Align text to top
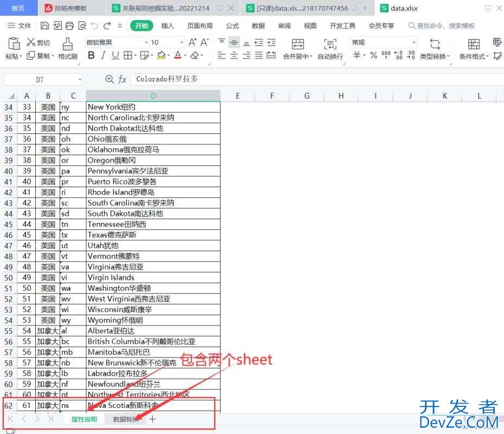504x434 pixels. point(222,42)
